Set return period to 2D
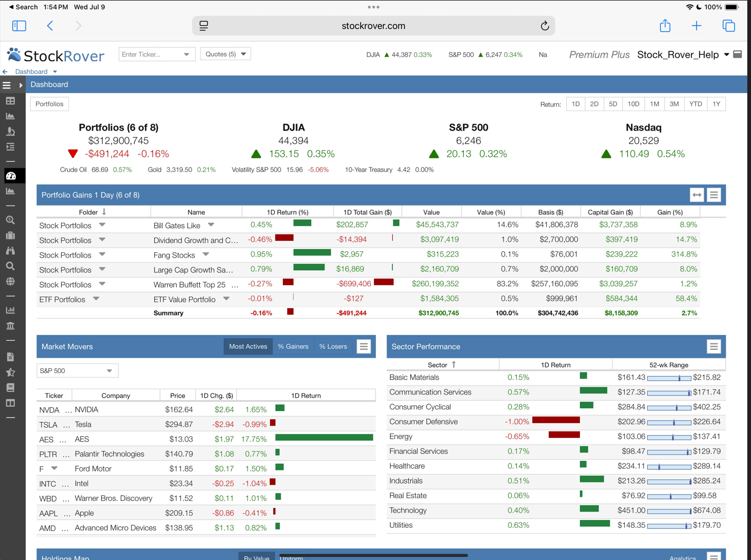The width and height of the screenshot is (751, 560). coord(594,104)
